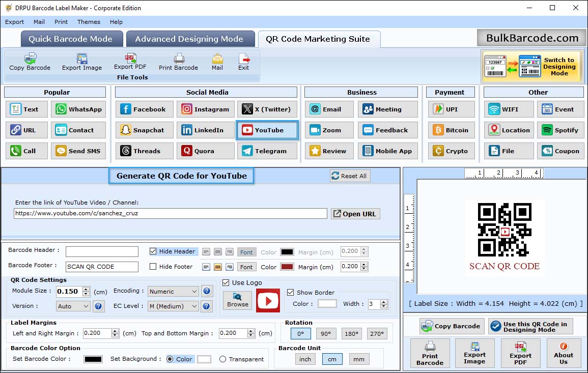Increase the footer Margin stepper value
This screenshot has width=588, height=373.
click(x=364, y=264)
